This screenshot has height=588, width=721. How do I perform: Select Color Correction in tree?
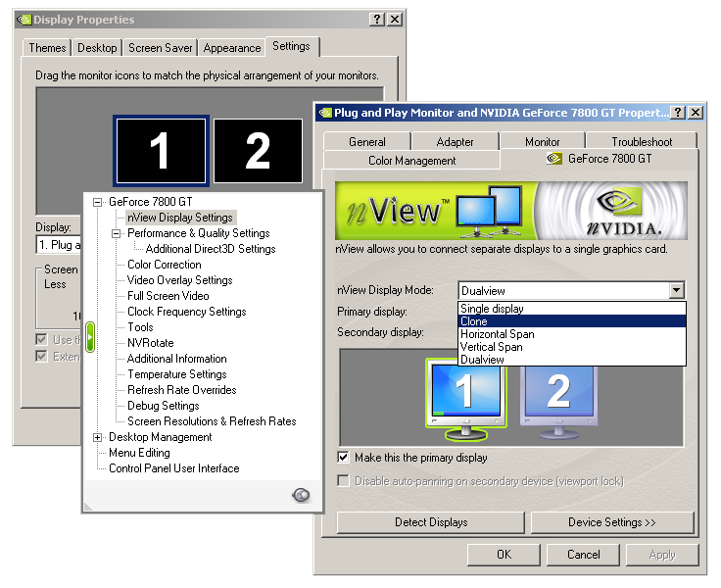tap(165, 265)
